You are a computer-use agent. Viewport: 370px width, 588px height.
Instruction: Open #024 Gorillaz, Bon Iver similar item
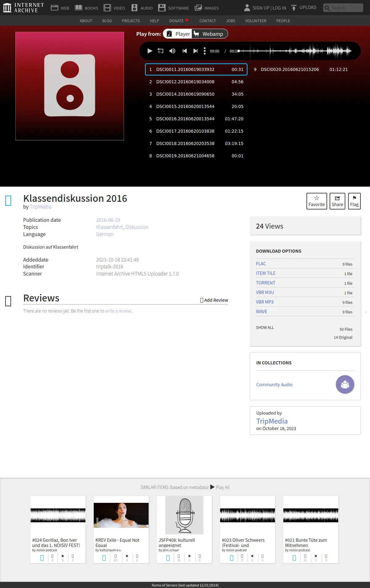click(58, 529)
